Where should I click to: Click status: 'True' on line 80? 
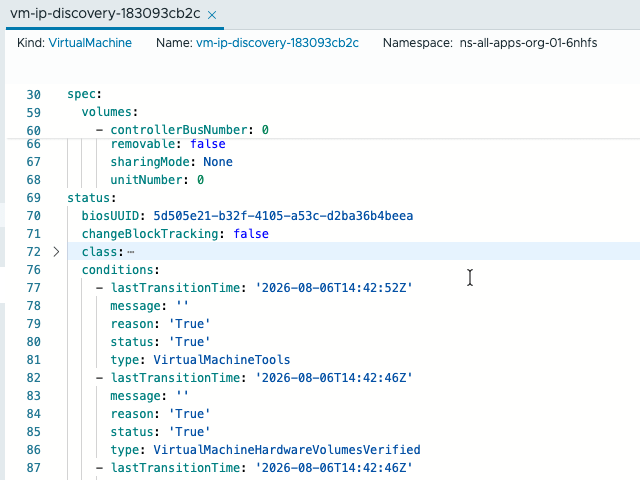point(160,342)
